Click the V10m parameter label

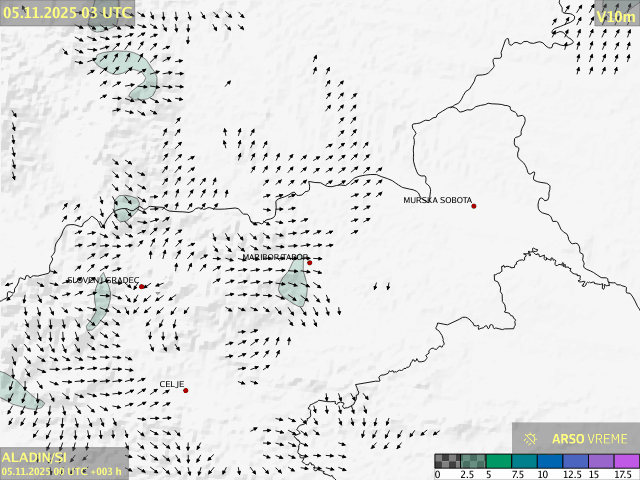click(614, 16)
